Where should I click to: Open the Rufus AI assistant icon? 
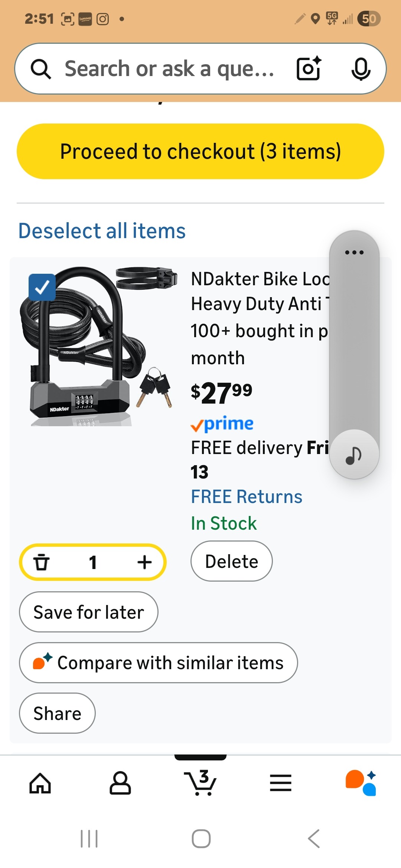coord(361,783)
